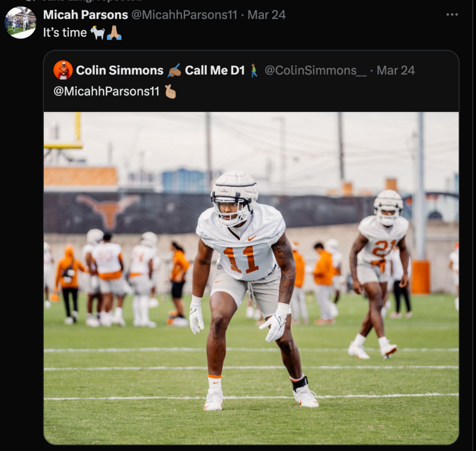Select the "It's time" post text
Image resolution: width=476 pixels, height=451 pixels.
pyautogui.click(x=65, y=33)
